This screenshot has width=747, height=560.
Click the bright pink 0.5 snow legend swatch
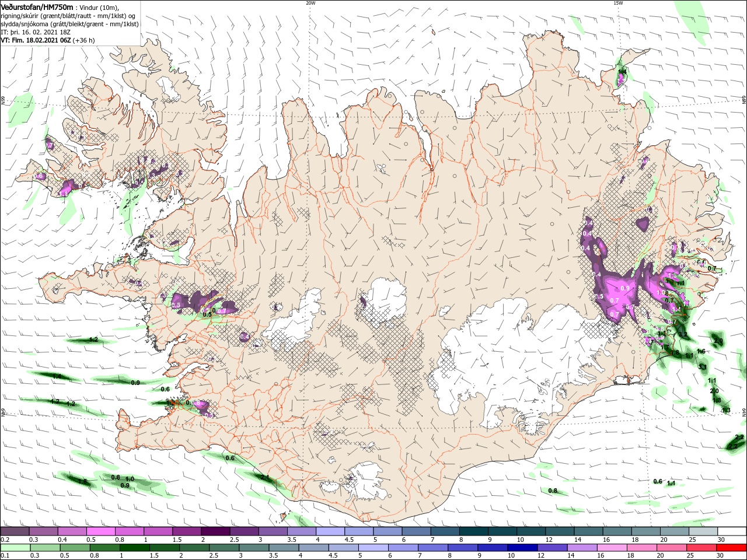coord(100,531)
